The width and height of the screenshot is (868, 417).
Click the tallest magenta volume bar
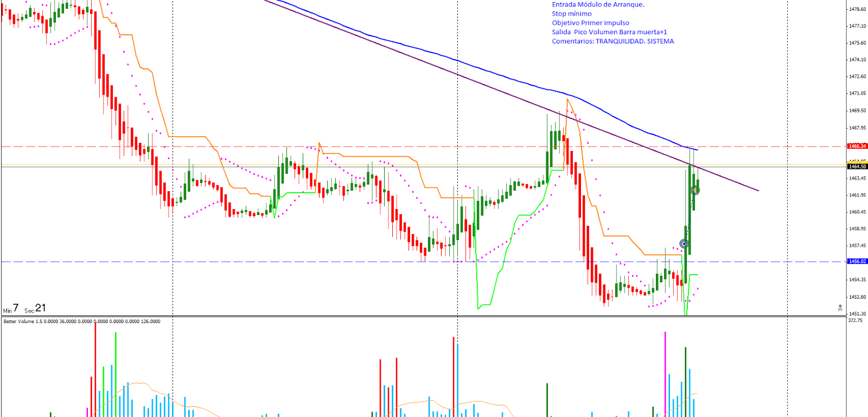(665, 375)
